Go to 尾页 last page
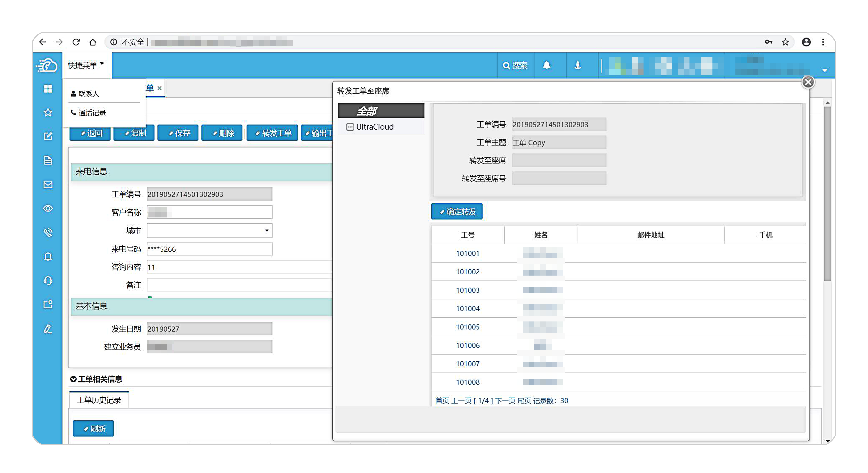The width and height of the screenshot is (868, 473). click(x=524, y=401)
